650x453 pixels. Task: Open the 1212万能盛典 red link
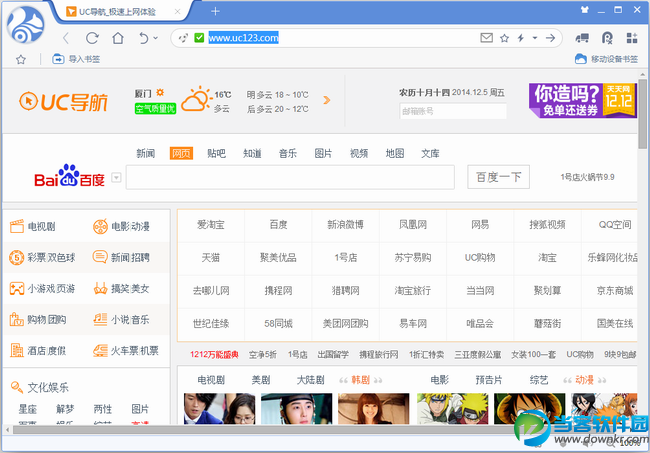tap(214, 355)
